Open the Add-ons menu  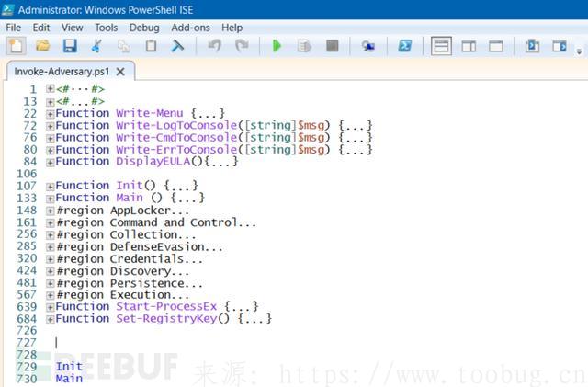click(190, 28)
